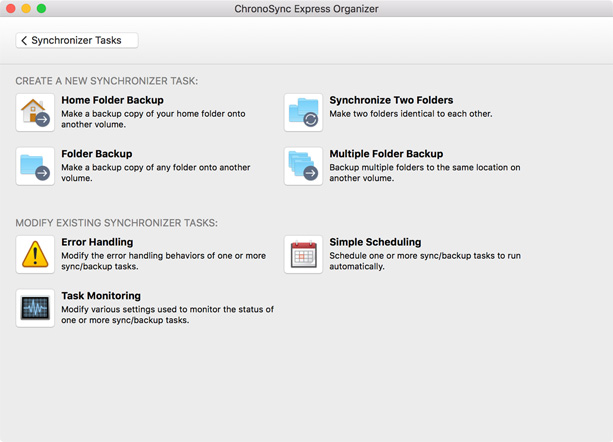This screenshot has height=442, width=613.
Task: Choose the Multiple Folder Backup icon
Action: tap(303, 166)
